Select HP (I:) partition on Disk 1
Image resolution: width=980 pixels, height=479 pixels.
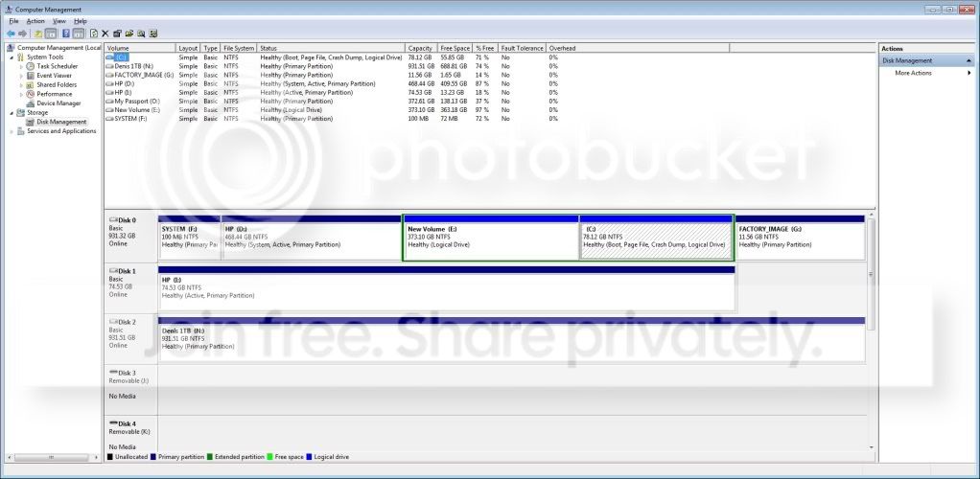[x=447, y=288]
